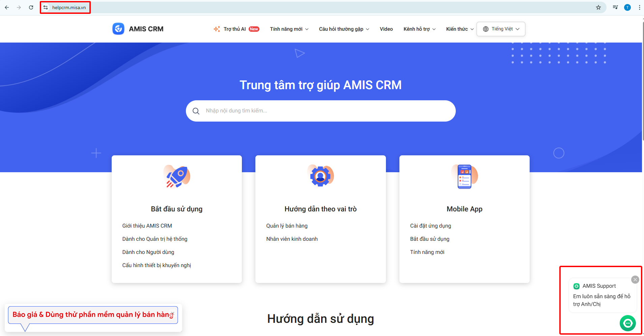
Task: Expand the Kiến thức menu
Action: tap(460, 29)
